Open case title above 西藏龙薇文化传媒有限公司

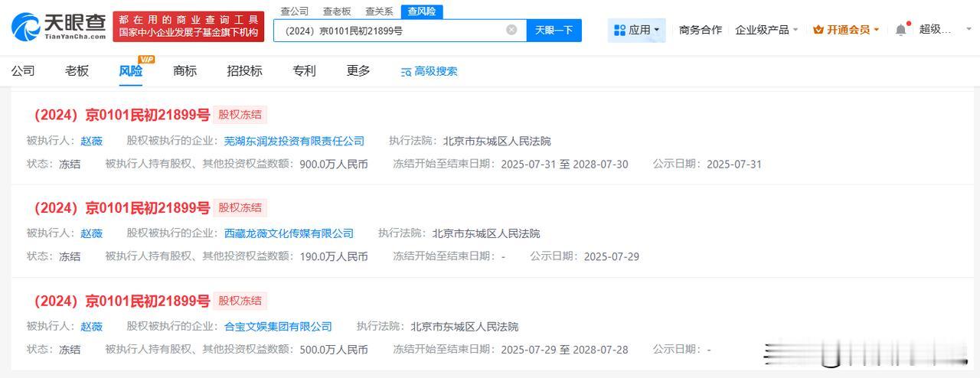coord(119,208)
